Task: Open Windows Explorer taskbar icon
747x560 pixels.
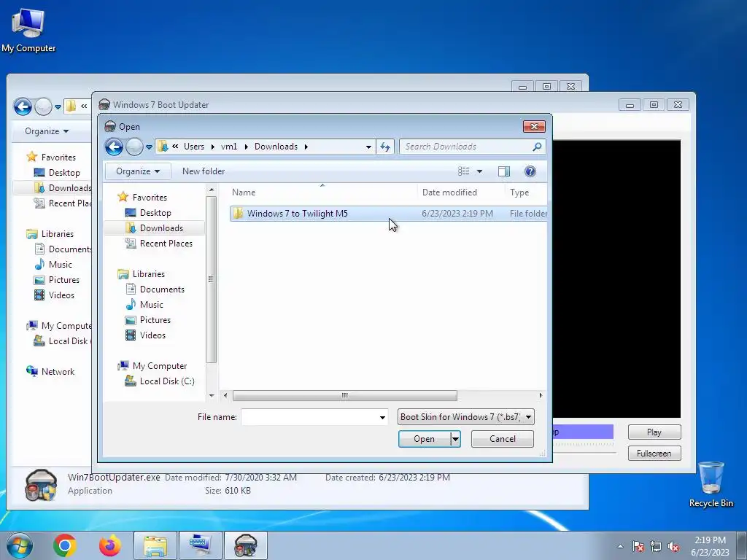Action: (x=155, y=545)
